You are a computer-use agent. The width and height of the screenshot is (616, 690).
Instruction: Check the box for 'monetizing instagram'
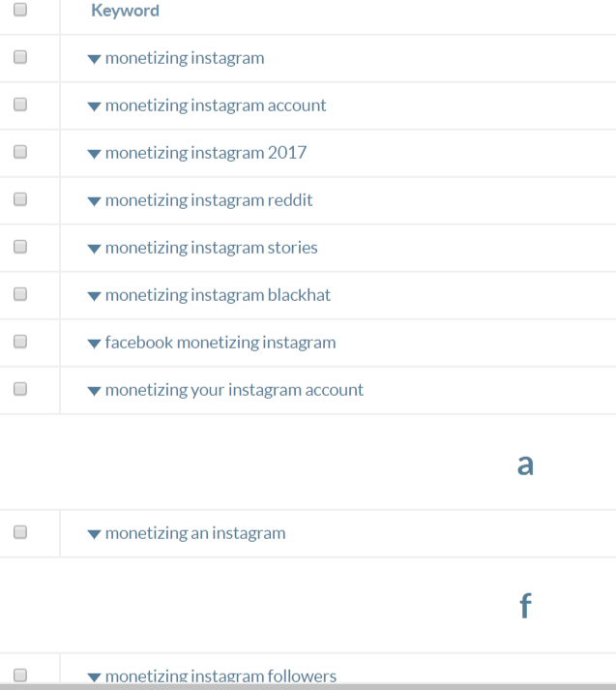[20, 57]
